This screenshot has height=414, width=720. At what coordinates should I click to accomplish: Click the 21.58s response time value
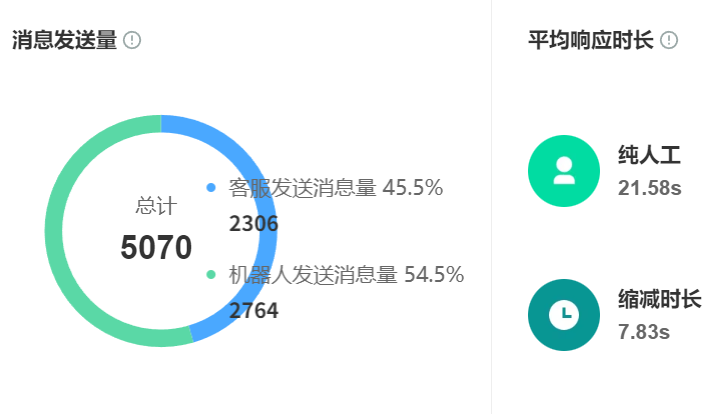[x=650, y=188]
